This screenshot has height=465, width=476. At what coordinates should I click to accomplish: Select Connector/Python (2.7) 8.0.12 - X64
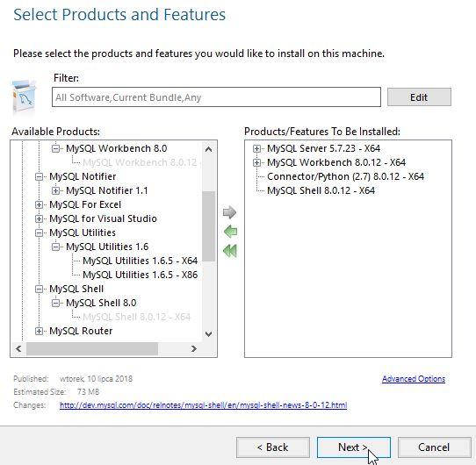tap(345, 176)
